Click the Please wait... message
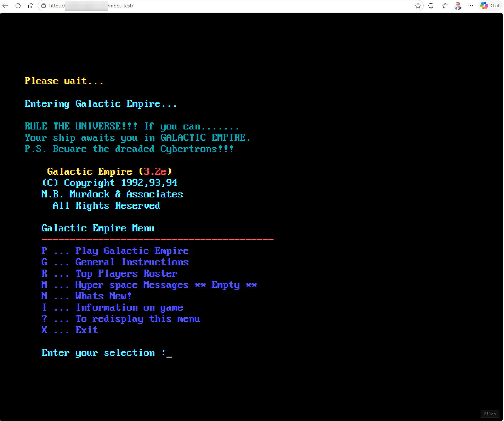Screen dimensions: 504x421 pyautogui.click(x=64, y=81)
